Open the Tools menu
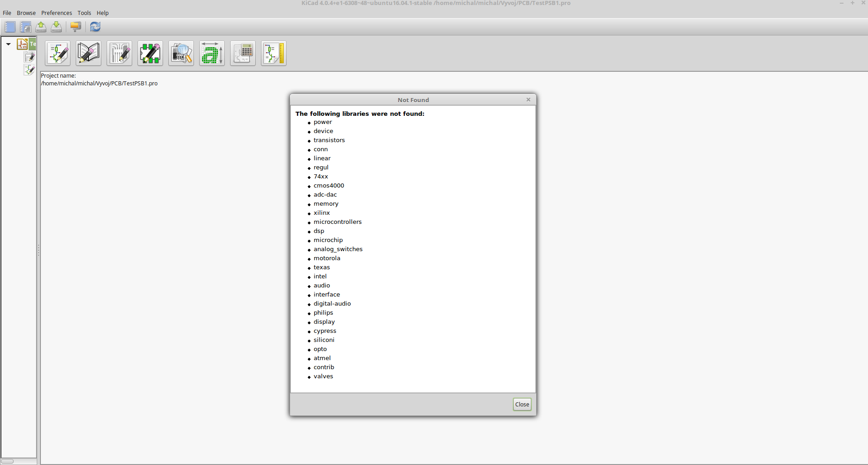Viewport: 868px width, 465px height. (x=84, y=13)
